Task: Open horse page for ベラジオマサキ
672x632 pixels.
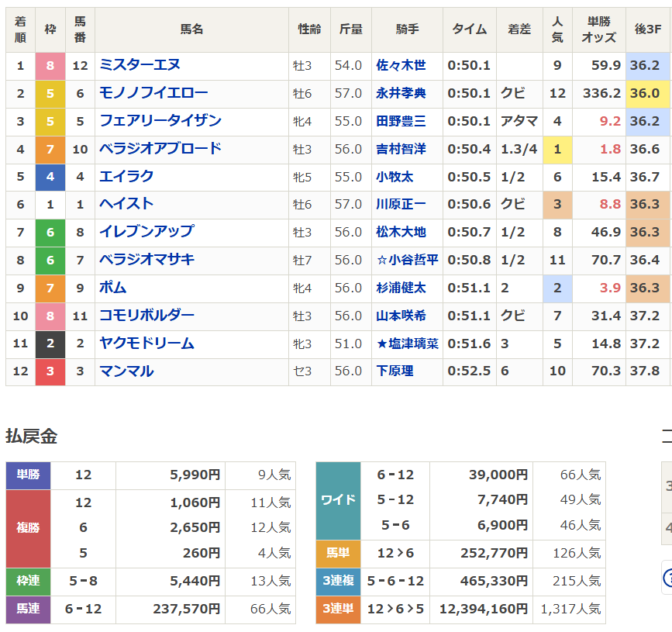Action: (146, 260)
